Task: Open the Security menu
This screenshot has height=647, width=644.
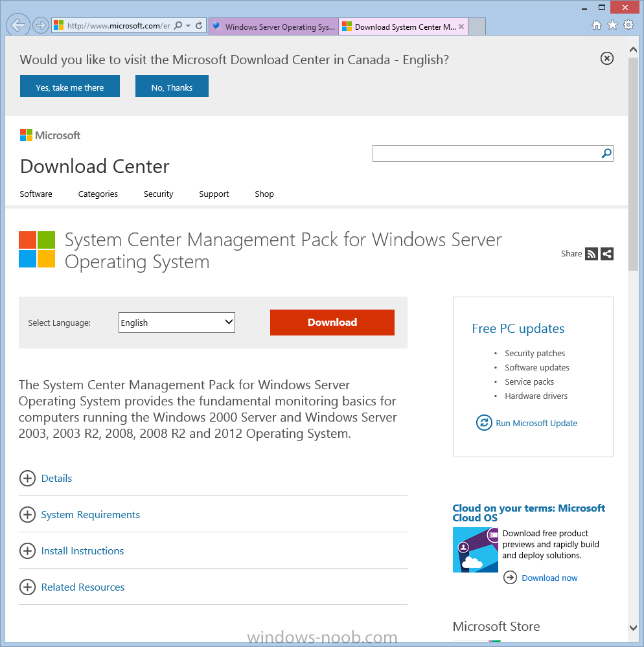Action: coord(159,194)
